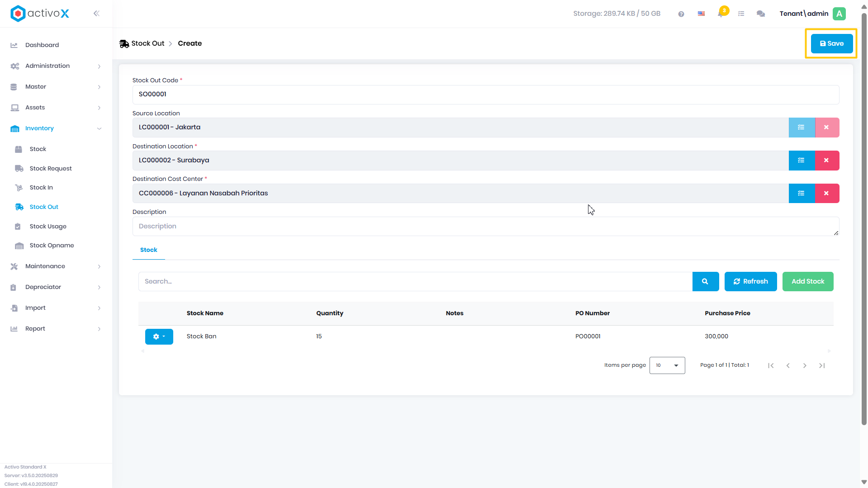This screenshot has width=868, height=488.
Task: Open Destination Cost Center picker list icon
Action: click(x=802, y=194)
